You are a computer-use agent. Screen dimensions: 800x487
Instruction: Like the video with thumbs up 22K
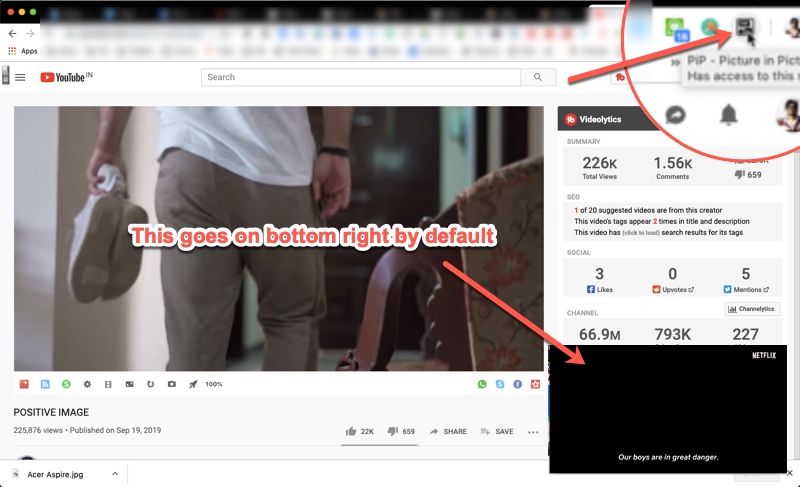tap(360, 431)
